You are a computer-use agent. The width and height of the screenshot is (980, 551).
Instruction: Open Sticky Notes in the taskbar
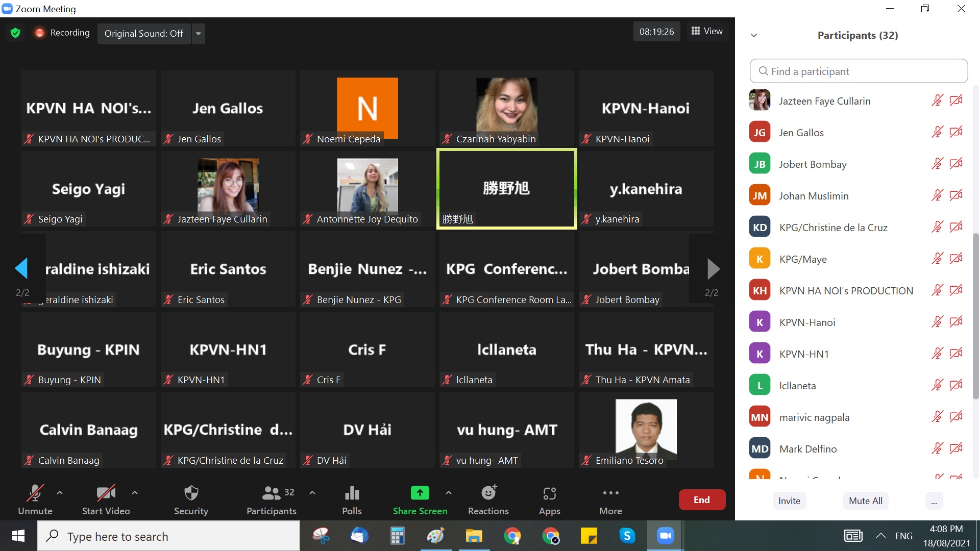click(x=589, y=536)
